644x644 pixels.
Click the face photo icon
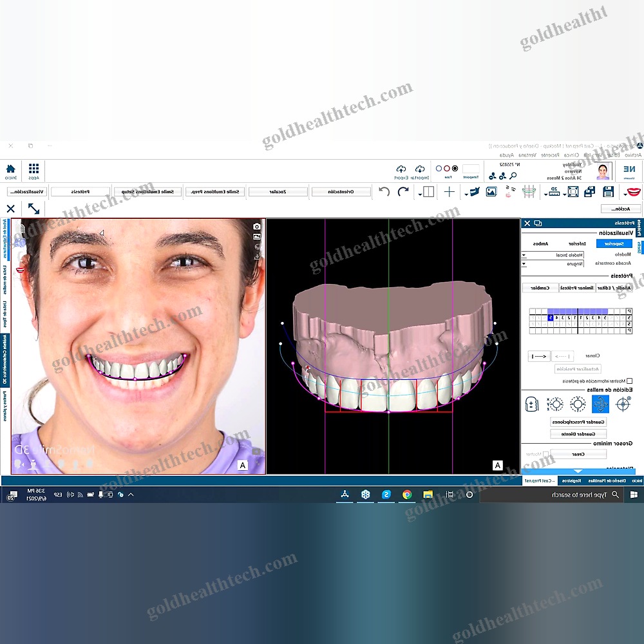point(509,191)
